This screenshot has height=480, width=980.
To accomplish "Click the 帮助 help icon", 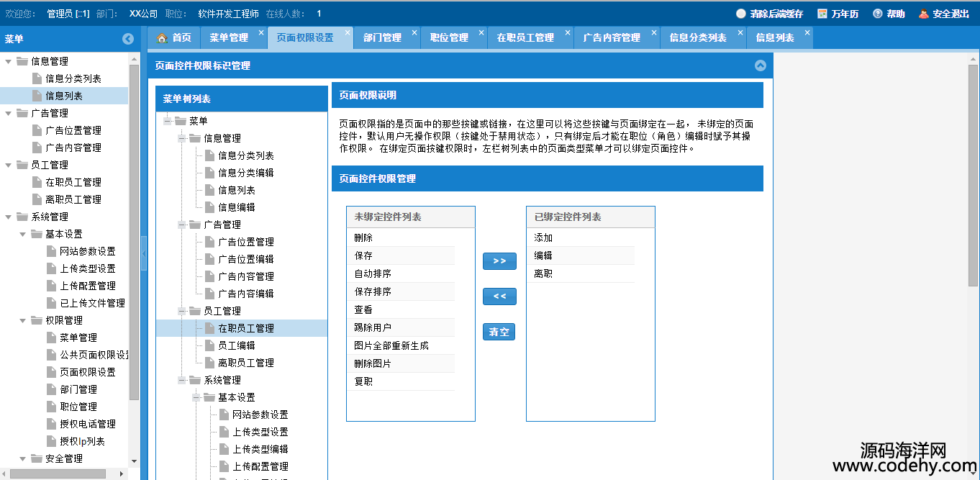I will [878, 14].
